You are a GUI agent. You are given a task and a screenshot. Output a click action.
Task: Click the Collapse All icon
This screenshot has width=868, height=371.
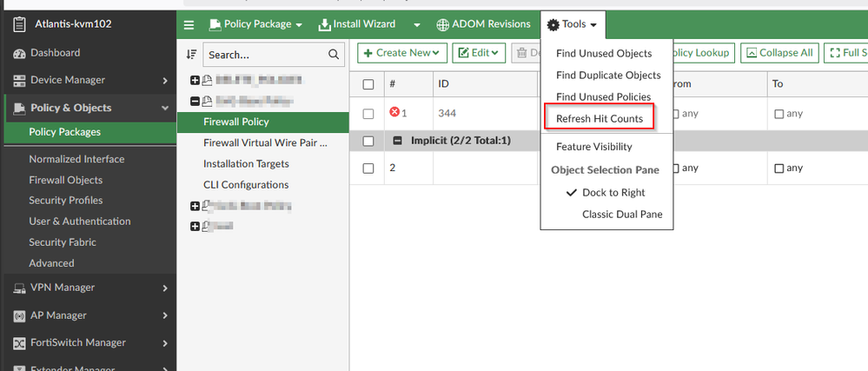[x=752, y=53]
